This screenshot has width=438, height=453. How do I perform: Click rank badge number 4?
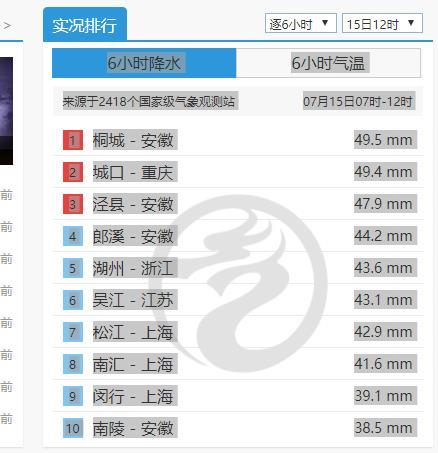(x=73, y=236)
